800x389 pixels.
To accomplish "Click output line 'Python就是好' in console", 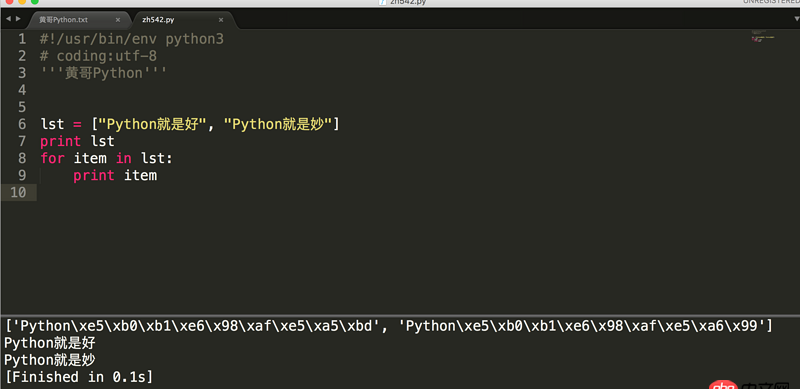I will [x=50, y=343].
